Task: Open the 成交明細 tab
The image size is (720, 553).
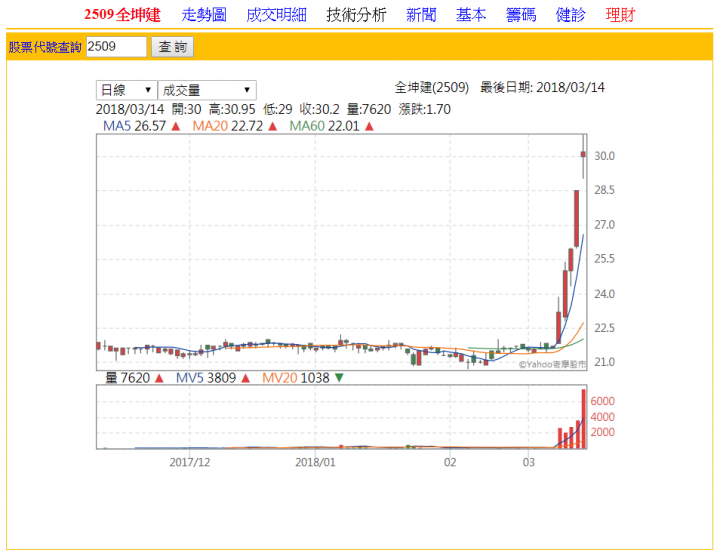Action: pos(276,15)
